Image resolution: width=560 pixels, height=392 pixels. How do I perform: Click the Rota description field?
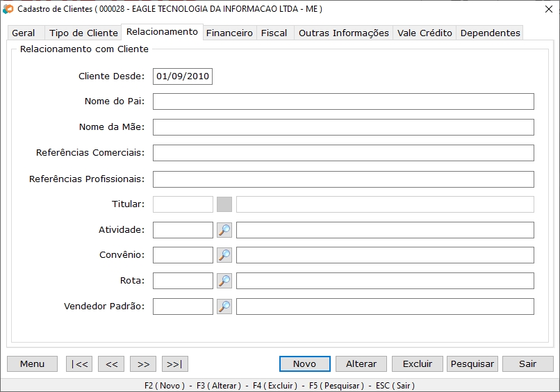coord(385,281)
